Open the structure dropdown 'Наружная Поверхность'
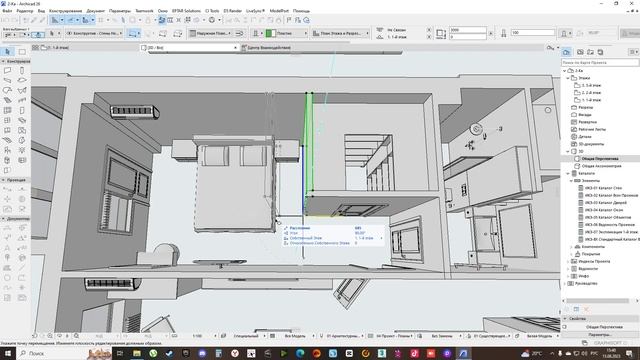Screen dimensions: 640x360 (210, 33)
